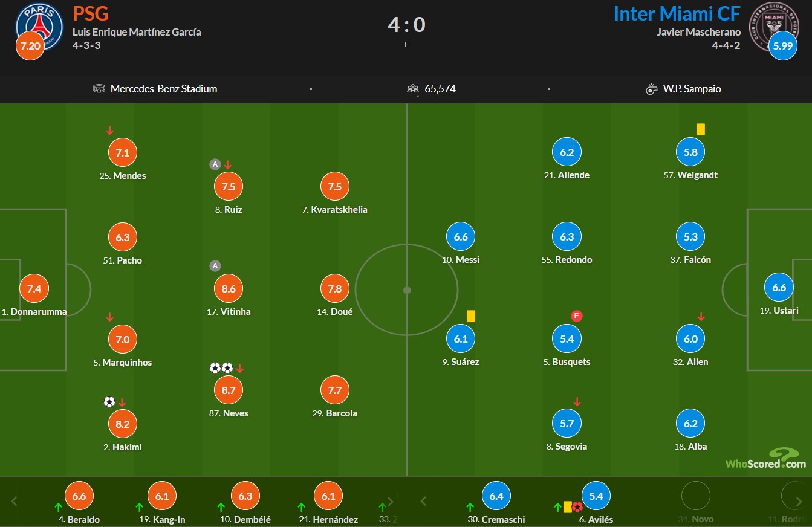Click the red E badge above Busquets
The image size is (812, 527).
point(577,316)
